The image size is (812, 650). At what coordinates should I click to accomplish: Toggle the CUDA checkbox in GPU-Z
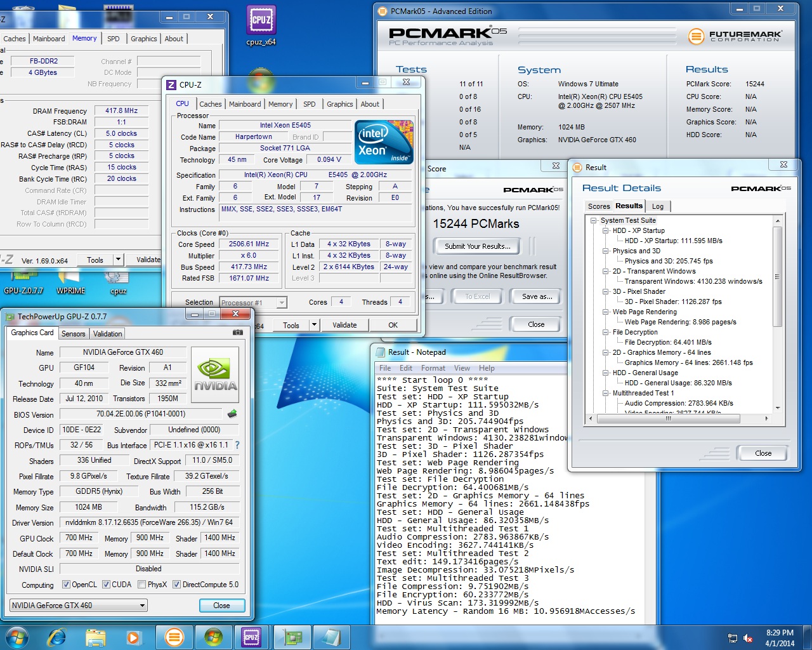pos(106,585)
